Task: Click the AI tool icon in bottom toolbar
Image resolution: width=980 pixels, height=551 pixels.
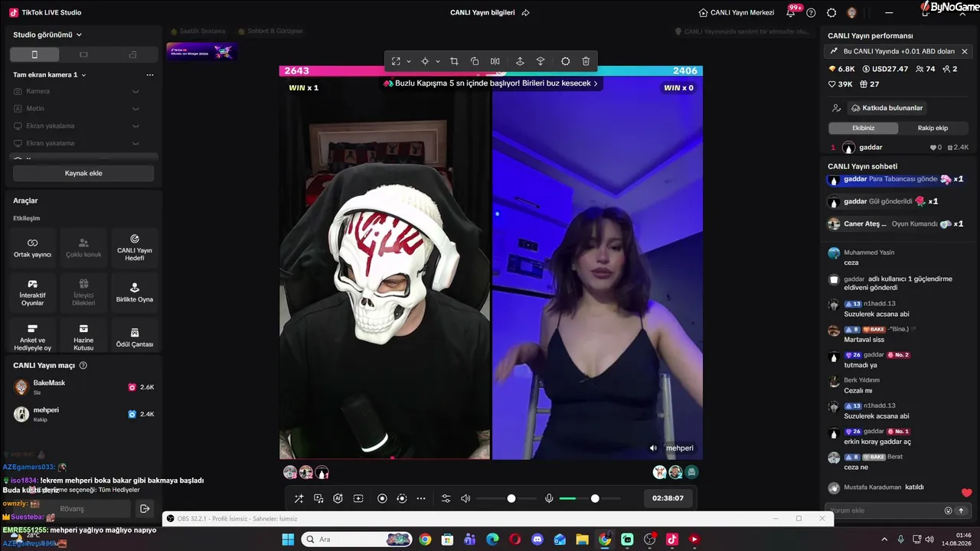Action: pos(338,499)
